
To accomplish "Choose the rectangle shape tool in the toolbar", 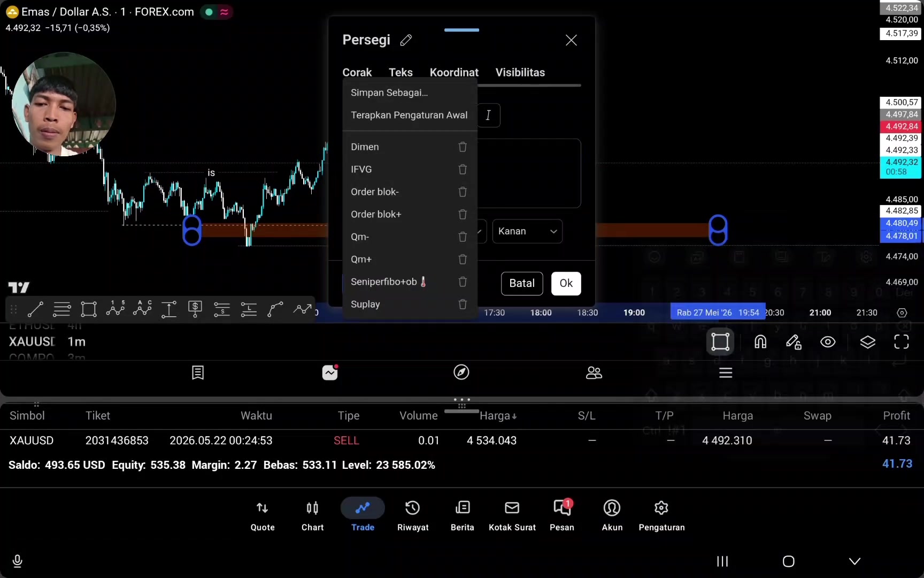I will [89, 309].
